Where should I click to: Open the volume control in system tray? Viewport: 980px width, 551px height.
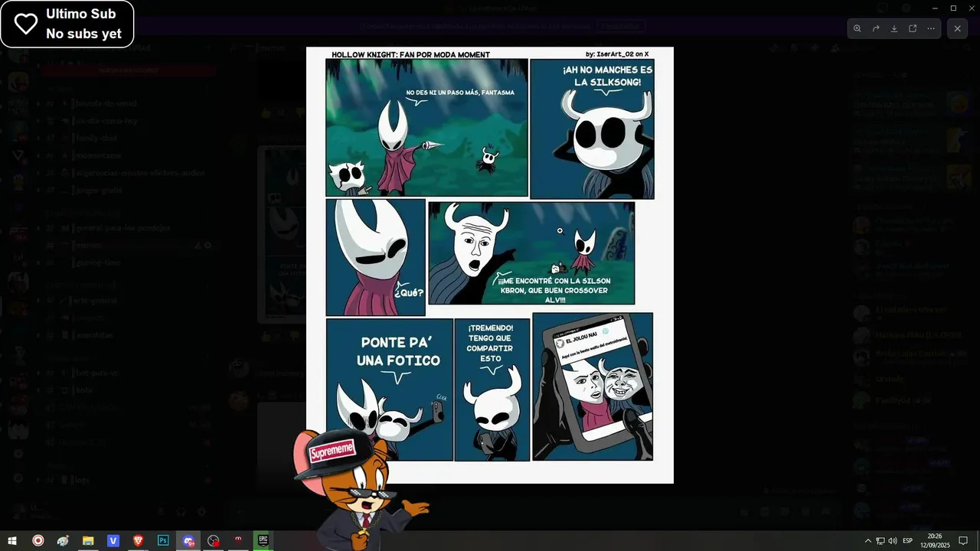pos(892,541)
